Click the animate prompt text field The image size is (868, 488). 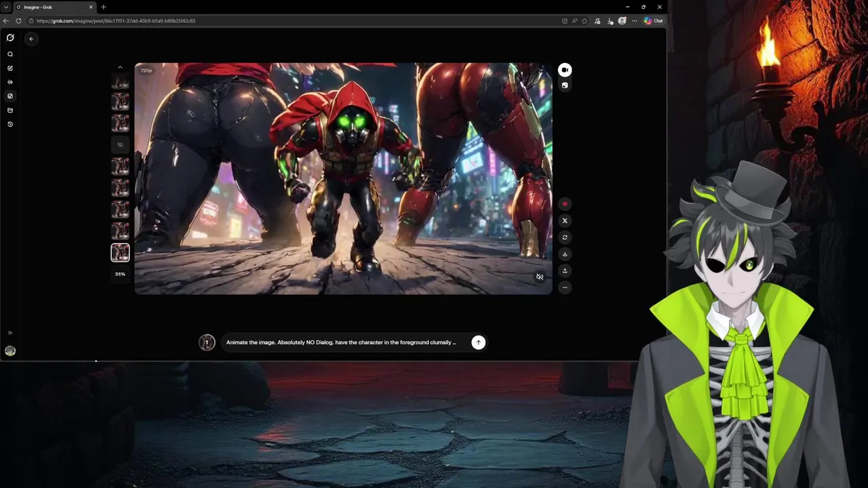(341, 342)
